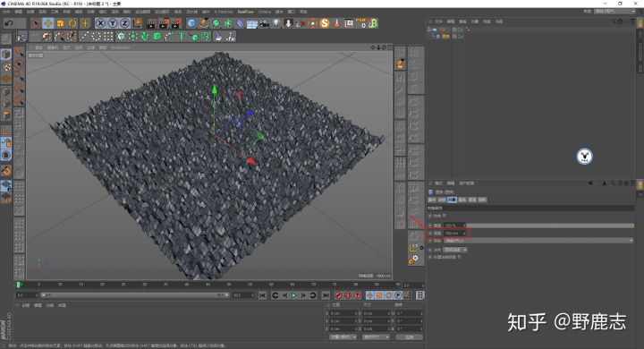Viewport: 644px width, 349px height.
Task: Select the Live Selection tool
Action: [x=36, y=23]
